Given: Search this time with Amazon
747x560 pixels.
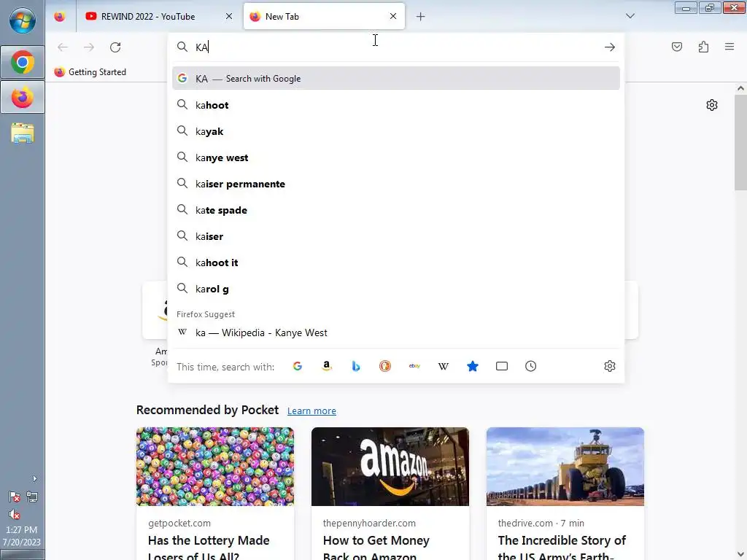Looking at the screenshot, I should click(326, 366).
